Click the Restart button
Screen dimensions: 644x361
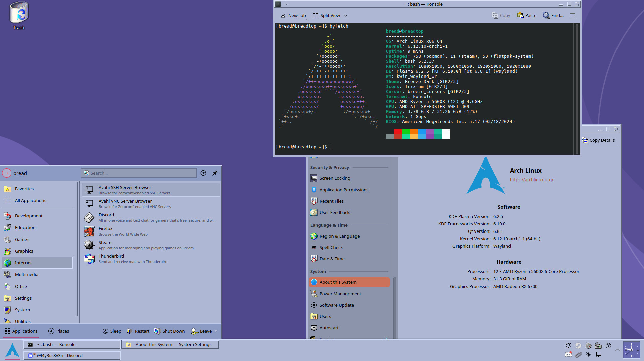[138, 331]
